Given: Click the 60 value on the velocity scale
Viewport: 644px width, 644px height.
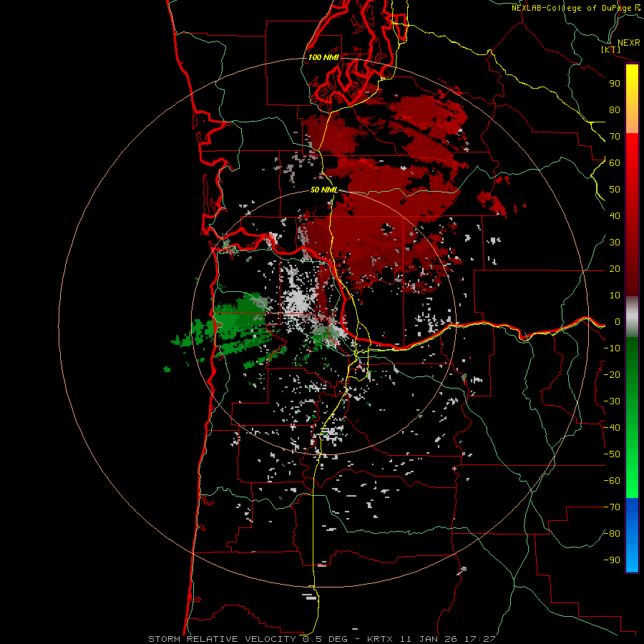Looking at the screenshot, I should (x=615, y=163).
